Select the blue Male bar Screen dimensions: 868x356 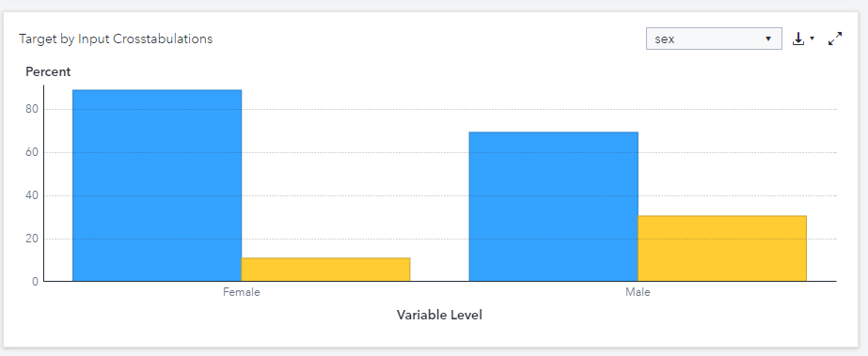[554, 207]
